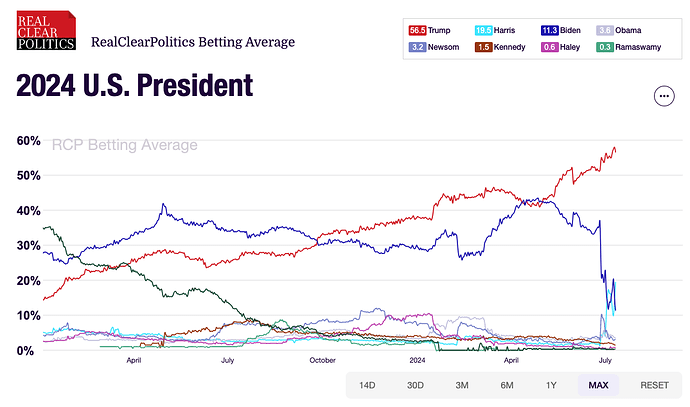Image resolution: width=690 pixels, height=407 pixels.
Task: Click the RESET button
Action: pyautogui.click(x=654, y=385)
